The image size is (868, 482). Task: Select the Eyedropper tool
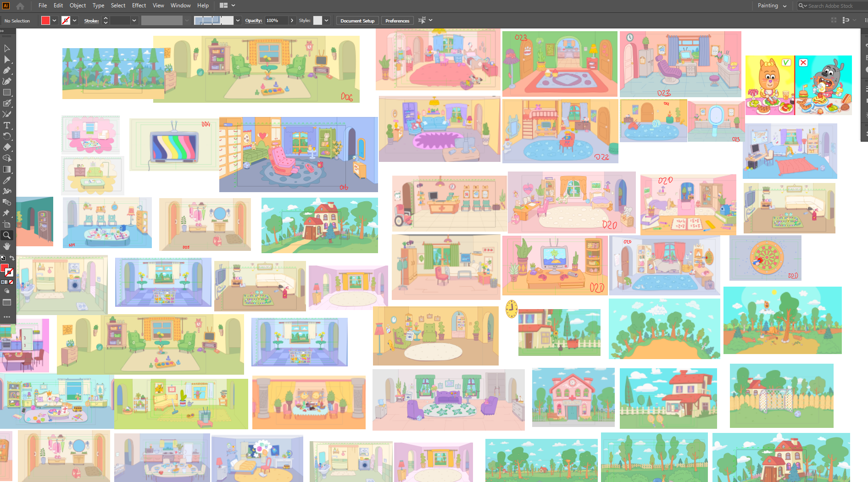click(7, 180)
